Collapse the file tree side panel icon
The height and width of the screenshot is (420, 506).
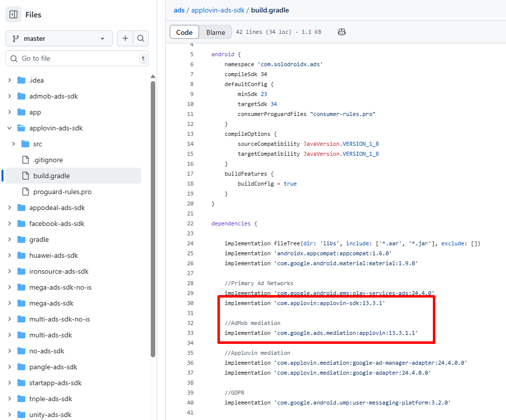(x=13, y=14)
